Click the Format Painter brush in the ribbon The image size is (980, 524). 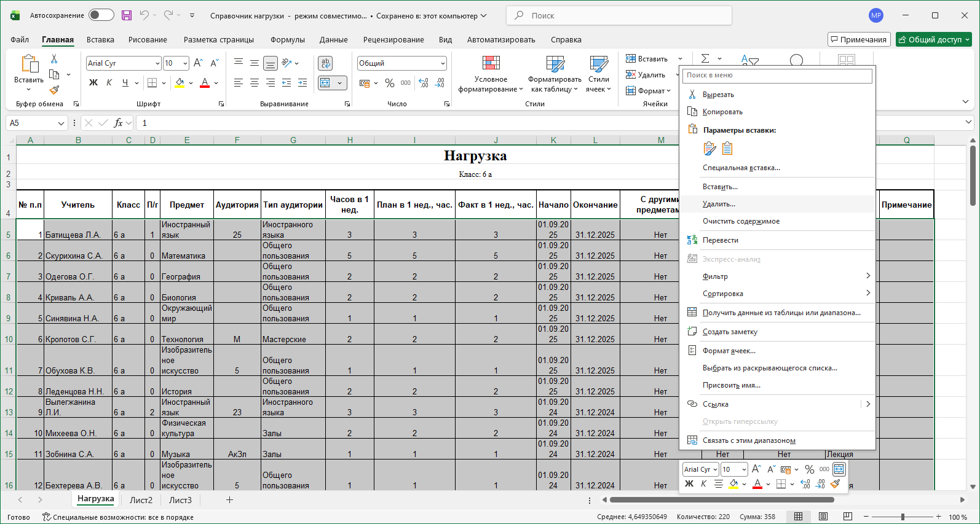pos(54,90)
